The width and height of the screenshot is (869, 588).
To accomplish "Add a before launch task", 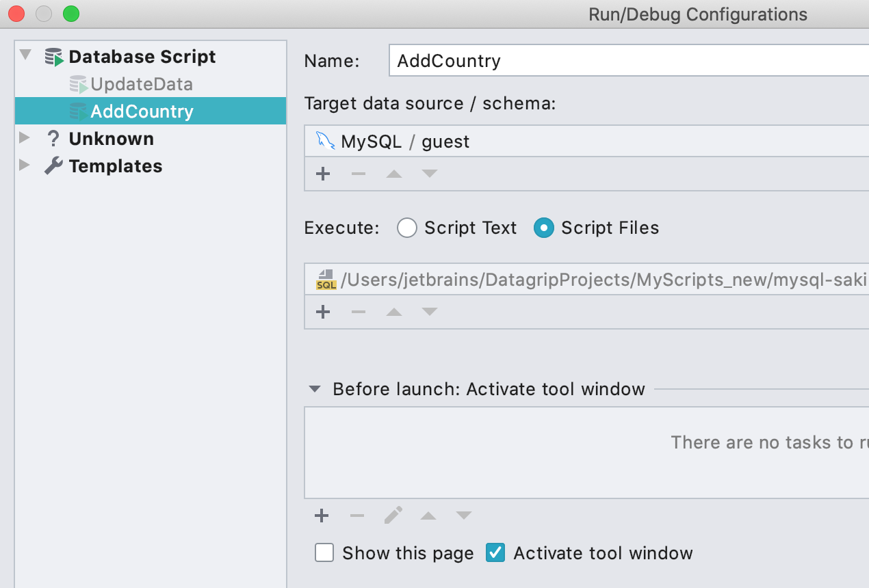I will 322,516.
